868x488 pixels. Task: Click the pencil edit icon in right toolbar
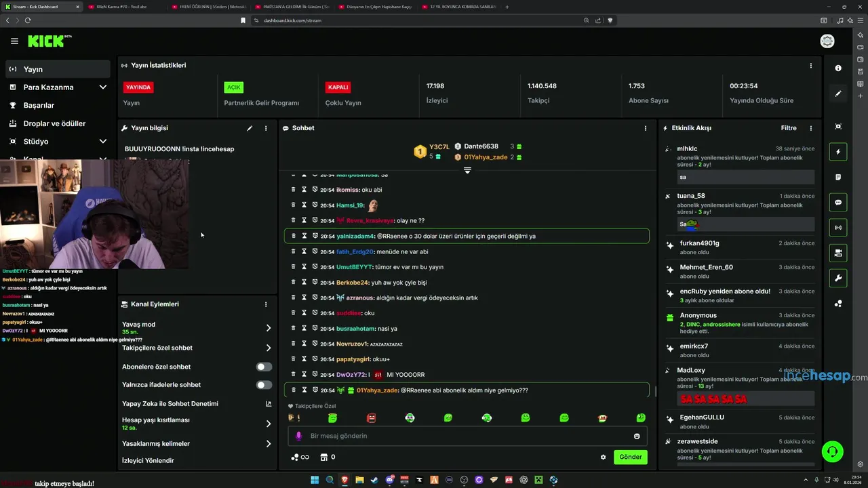tap(838, 94)
